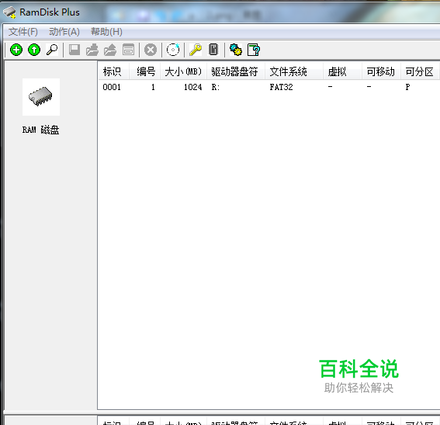This screenshot has height=425, width=440.
Task: Sort by the 大小(MB) column header
Action: [183, 71]
